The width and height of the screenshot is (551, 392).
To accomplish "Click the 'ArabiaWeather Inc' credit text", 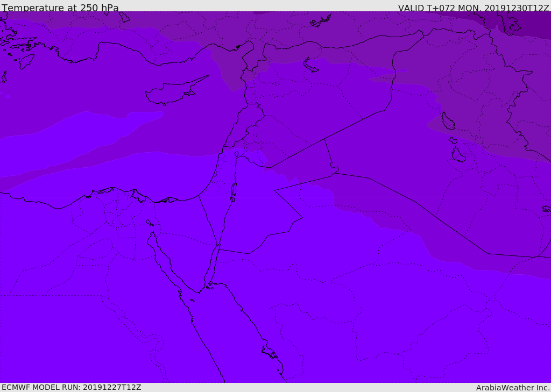I will coord(512,388).
